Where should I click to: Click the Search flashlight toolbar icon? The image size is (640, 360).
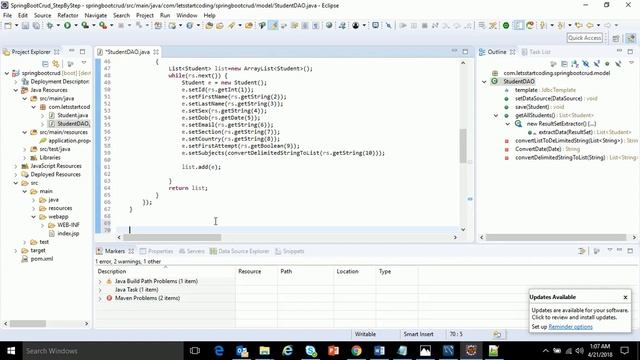(x=231, y=26)
